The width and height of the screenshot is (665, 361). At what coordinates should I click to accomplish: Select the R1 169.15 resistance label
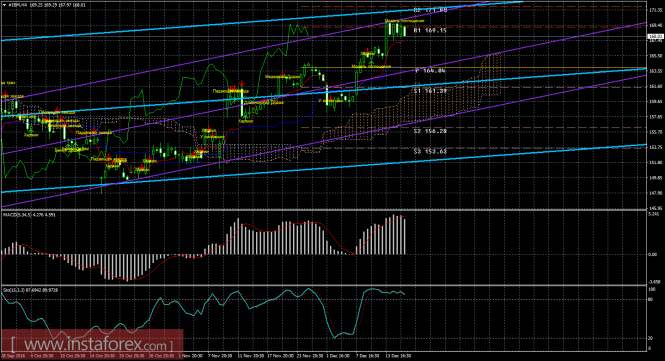(430, 31)
